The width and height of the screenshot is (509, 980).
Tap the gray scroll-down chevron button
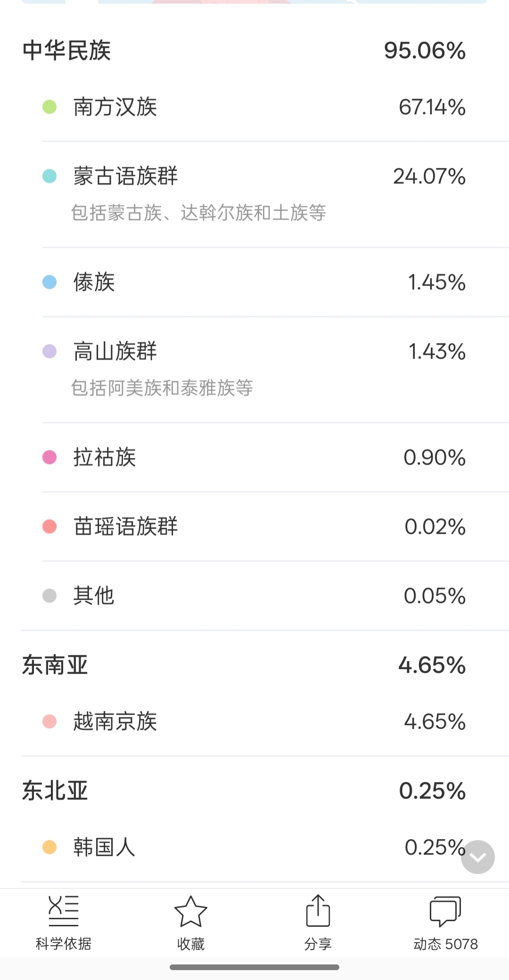coord(477,857)
